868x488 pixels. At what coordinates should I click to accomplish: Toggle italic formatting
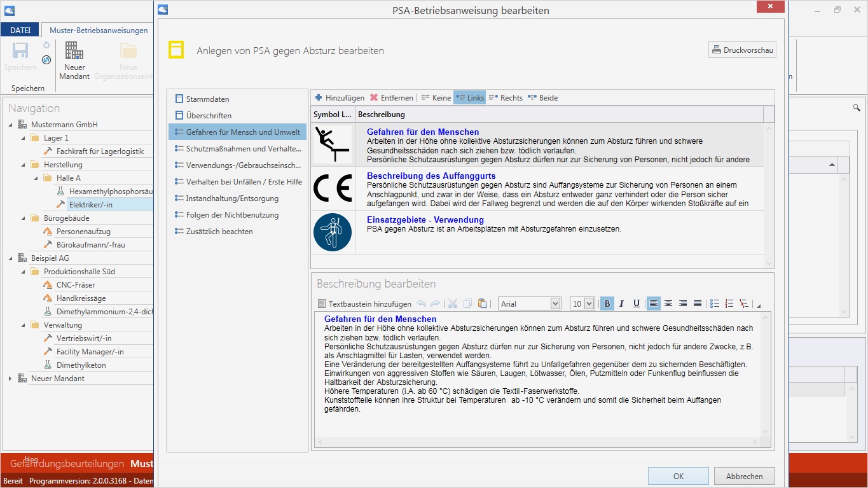tap(622, 303)
